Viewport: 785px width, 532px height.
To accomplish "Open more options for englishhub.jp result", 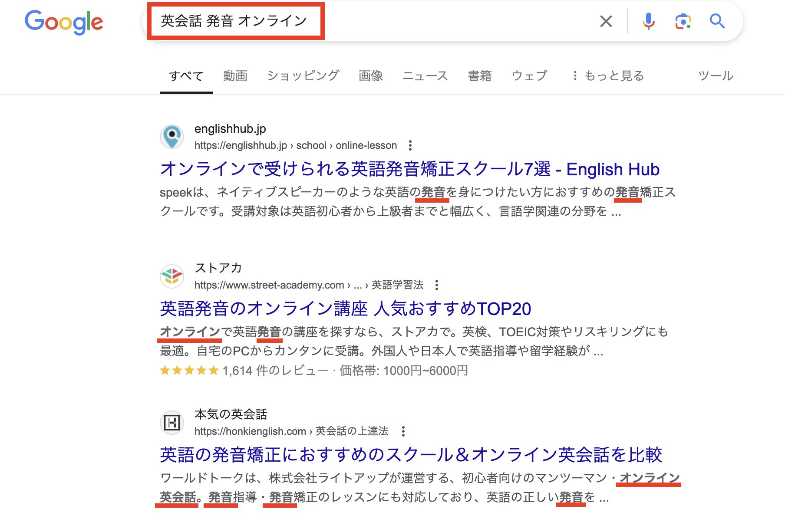I will 410,145.
